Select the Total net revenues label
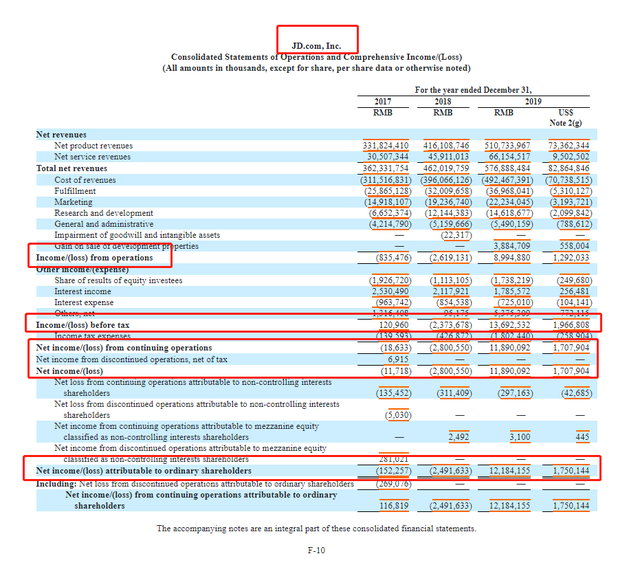The height and width of the screenshot is (567, 640). pos(71,168)
